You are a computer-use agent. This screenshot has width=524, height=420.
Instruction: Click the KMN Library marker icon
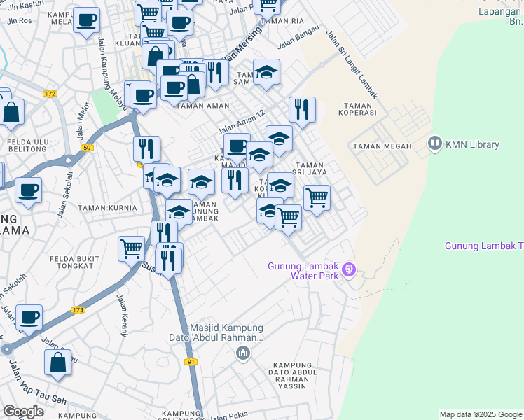click(435, 143)
